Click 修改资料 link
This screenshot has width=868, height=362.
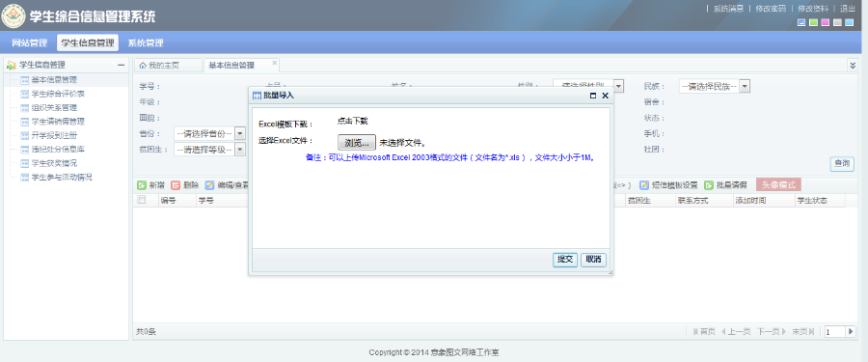tap(813, 9)
